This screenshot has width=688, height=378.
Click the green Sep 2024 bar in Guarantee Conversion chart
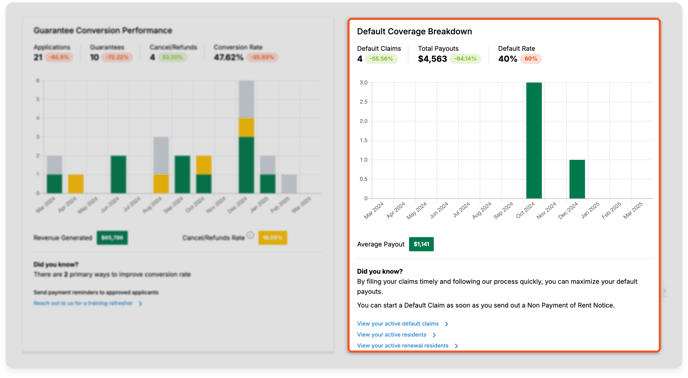[183, 174]
